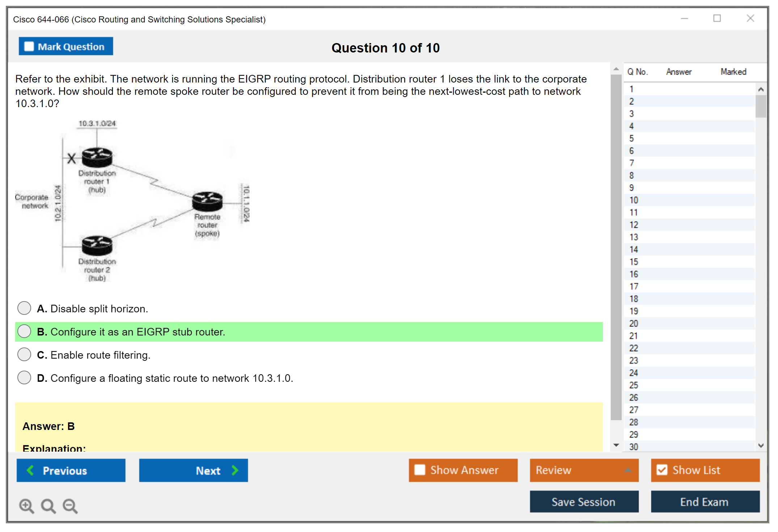Image resolution: width=778 pixels, height=532 pixels.
Task: Click the zoom out magnifier icon
Action: click(x=70, y=506)
